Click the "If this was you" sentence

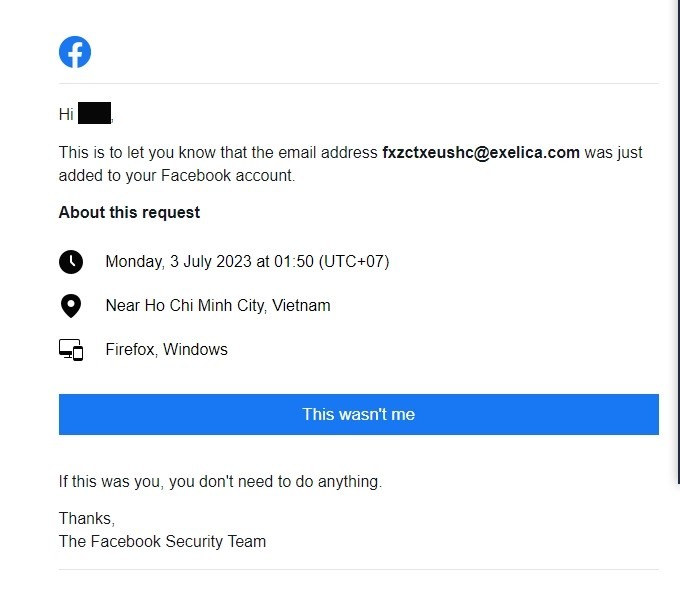pos(220,482)
